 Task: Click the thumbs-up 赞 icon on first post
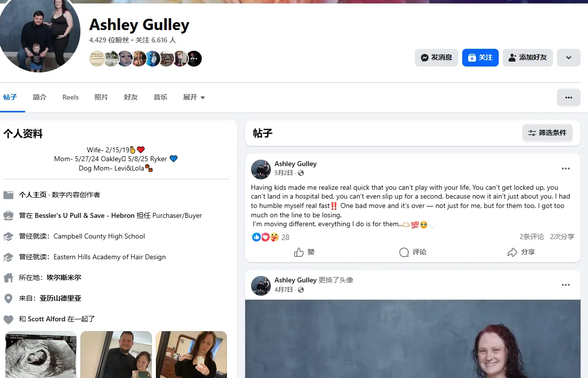pyautogui.click(x=298, y=252)
